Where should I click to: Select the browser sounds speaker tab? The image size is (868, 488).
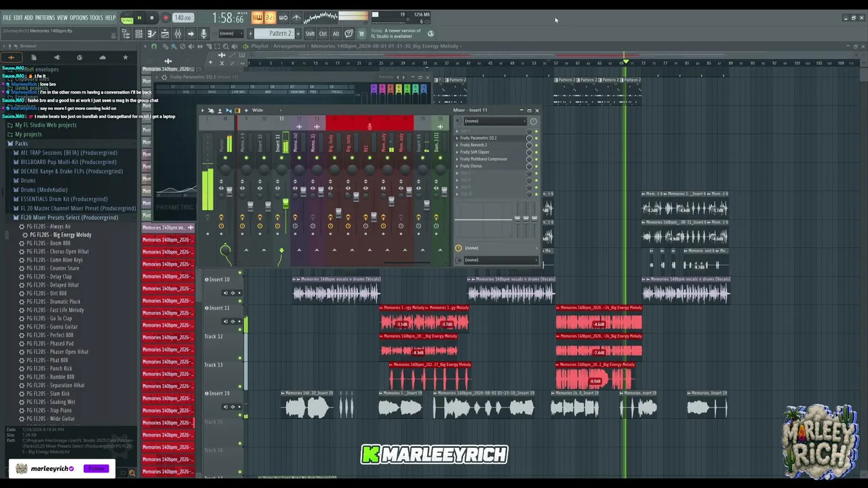click(x=57, y=58)
